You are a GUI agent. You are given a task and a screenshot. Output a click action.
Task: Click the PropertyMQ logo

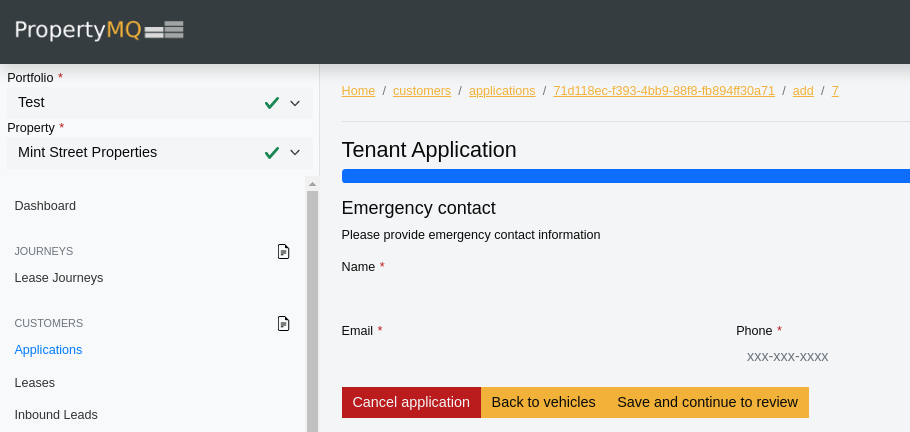pyautogui.click(x=99, y=30)
